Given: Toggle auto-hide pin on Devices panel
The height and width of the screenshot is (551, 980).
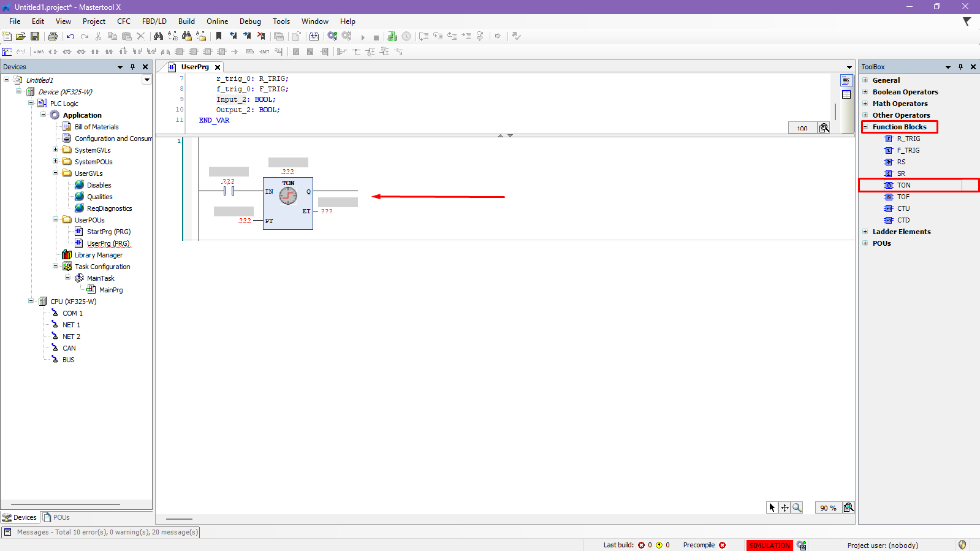Looking at the screenshot, I should click(x=132, y=67).
